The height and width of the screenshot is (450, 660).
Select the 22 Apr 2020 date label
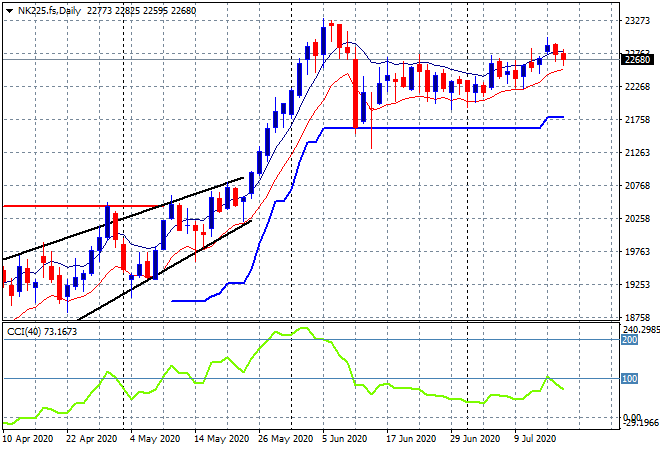pos(91,439)
